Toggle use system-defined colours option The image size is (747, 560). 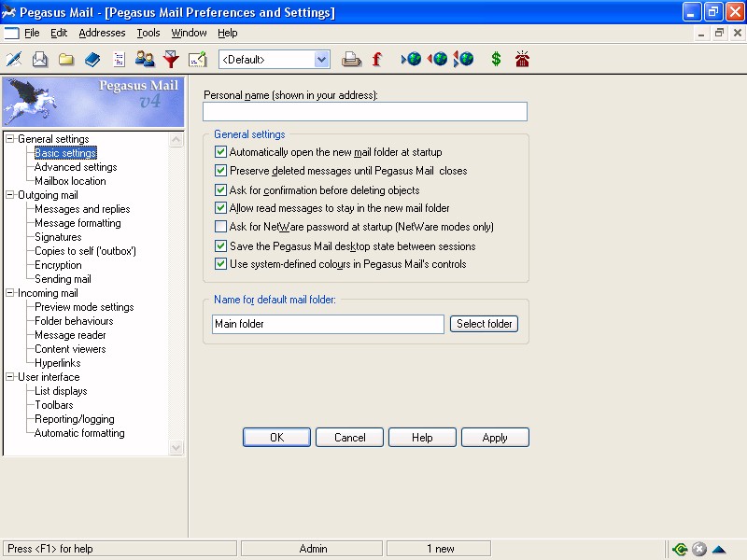click(x=220, y=264)
